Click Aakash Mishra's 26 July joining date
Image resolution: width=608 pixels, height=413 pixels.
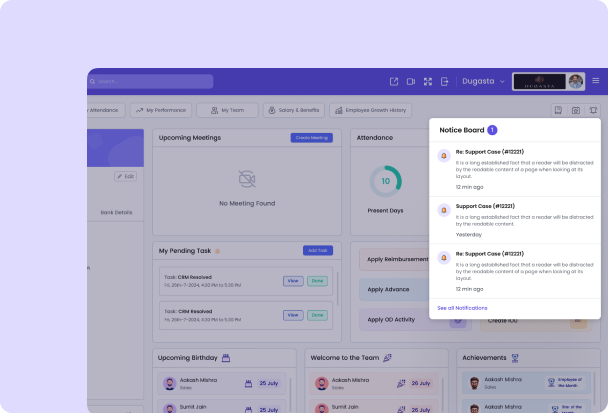click(420, 383)
